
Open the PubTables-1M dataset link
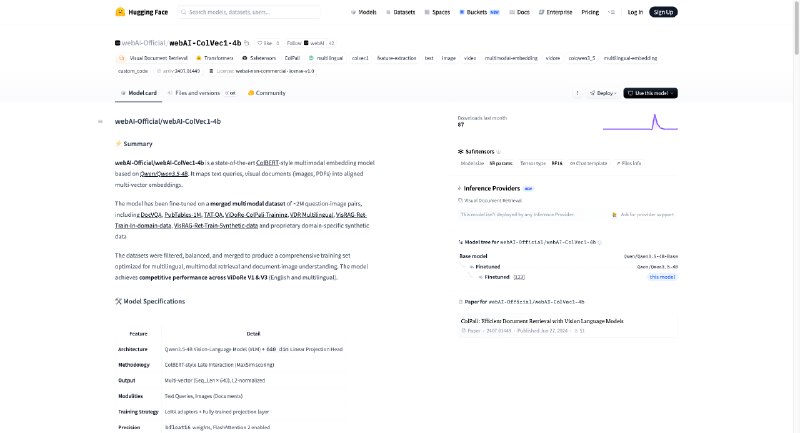(x=183, y=215)
